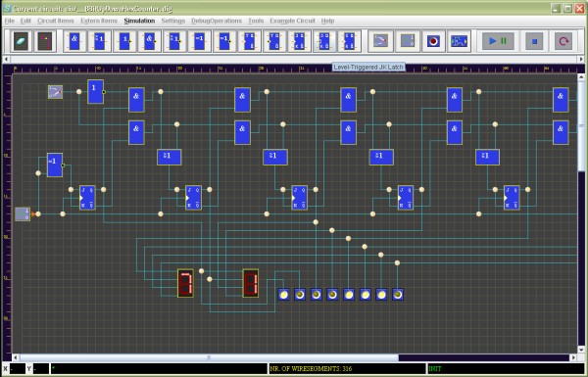Choose the NAND gate toolbar icon

(150, 41)
